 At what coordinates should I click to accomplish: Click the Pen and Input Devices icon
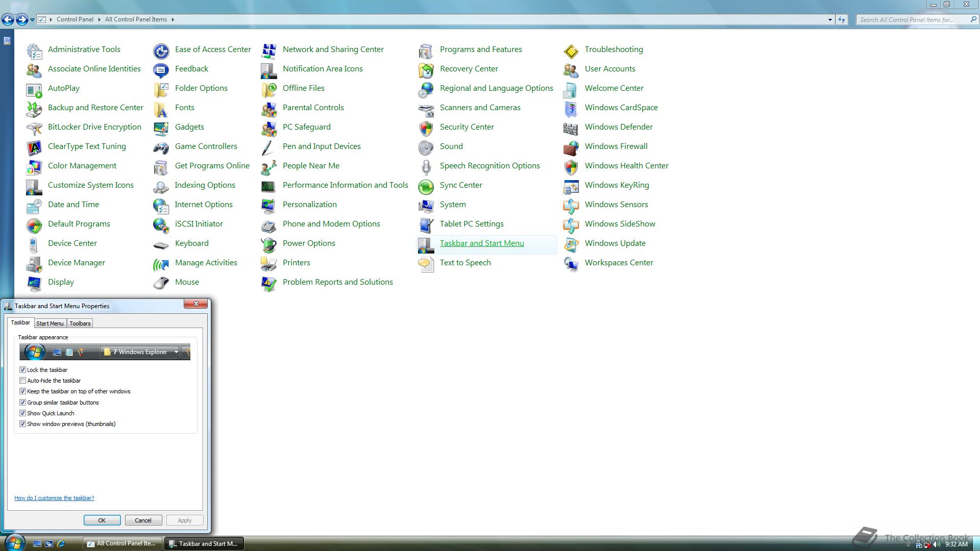pos(269,147)
